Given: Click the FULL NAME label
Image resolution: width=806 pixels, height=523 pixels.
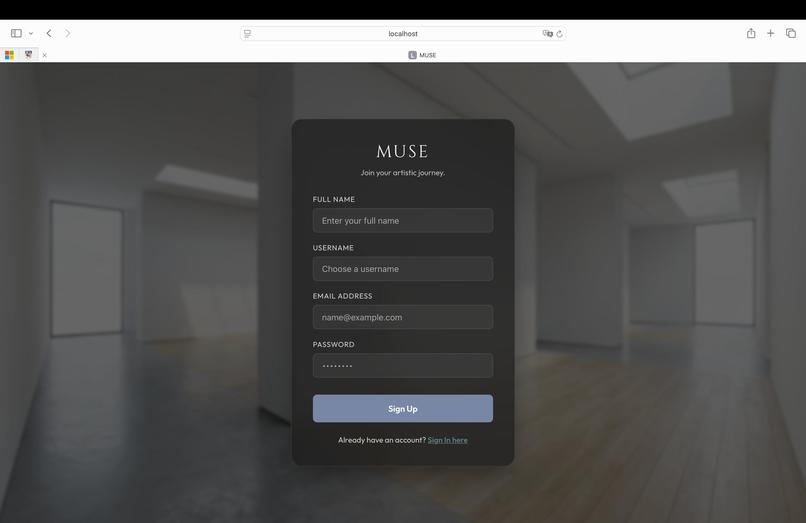Looking at the screenshot, I should pos(334,200).
